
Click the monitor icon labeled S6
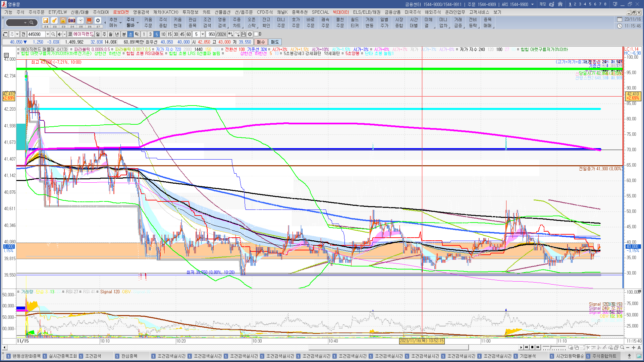tap(89, 21)
